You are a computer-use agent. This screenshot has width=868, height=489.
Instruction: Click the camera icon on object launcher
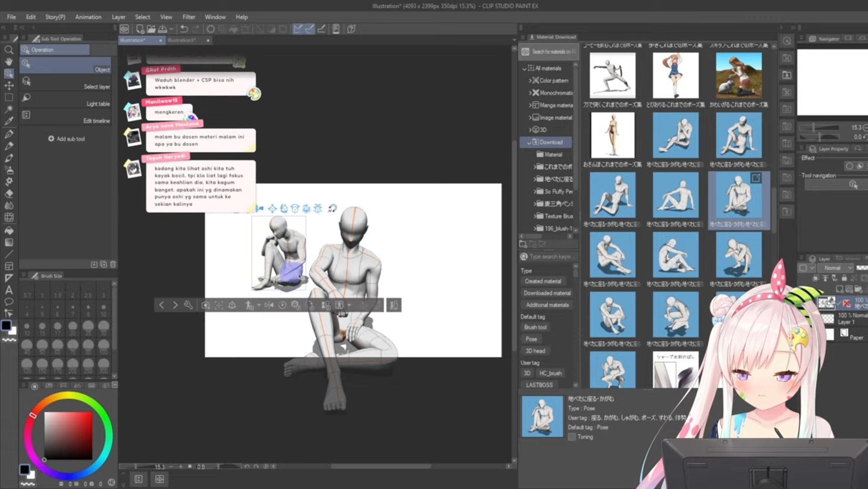[205, 305]
